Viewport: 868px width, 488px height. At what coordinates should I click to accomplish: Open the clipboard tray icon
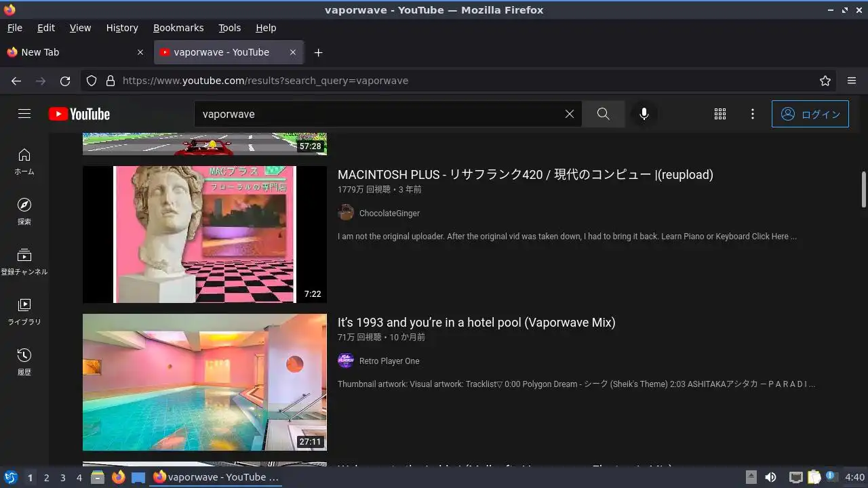point(814,478)
